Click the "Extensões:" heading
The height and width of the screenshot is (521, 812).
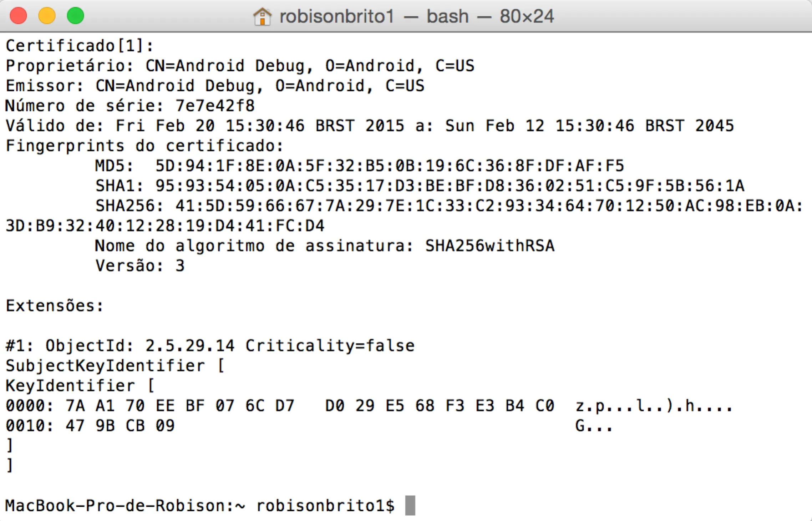55,306
